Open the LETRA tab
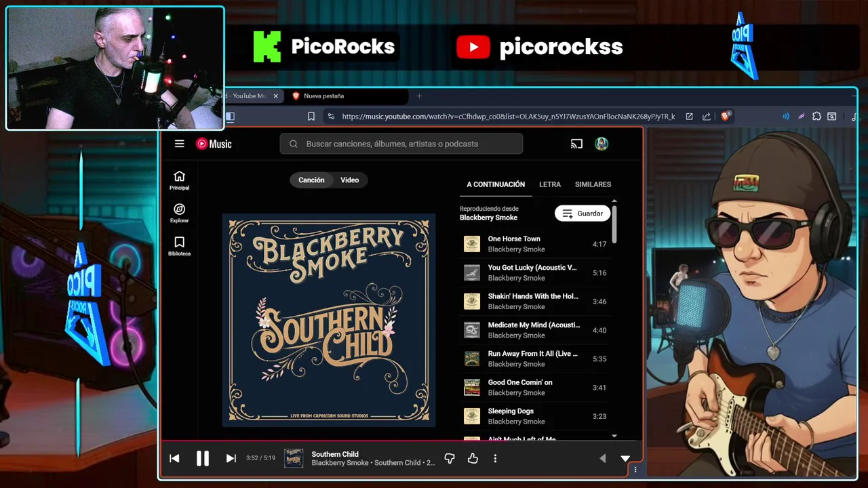 coord(550,184)
